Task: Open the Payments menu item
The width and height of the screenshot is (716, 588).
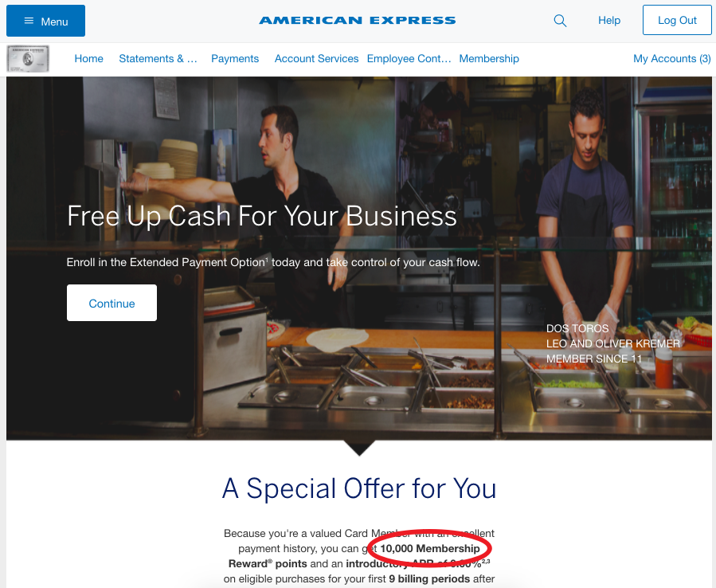Action: (x=235, y=58)
